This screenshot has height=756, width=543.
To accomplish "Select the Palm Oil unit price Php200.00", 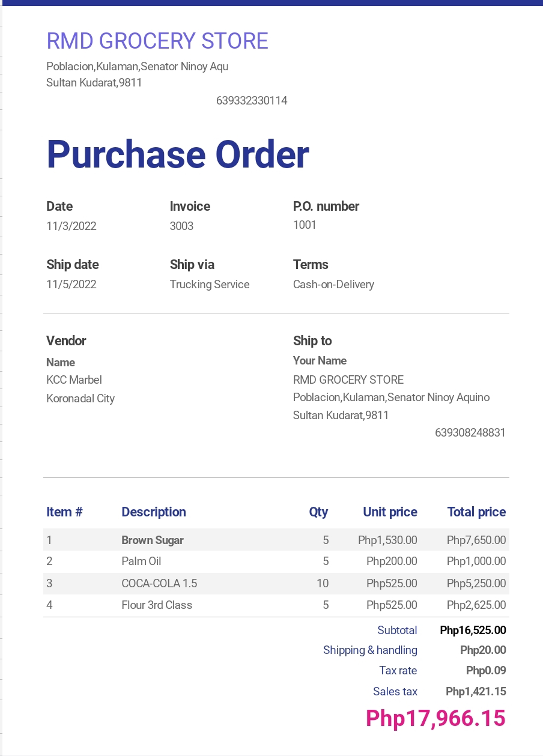I will click(392, 561).
